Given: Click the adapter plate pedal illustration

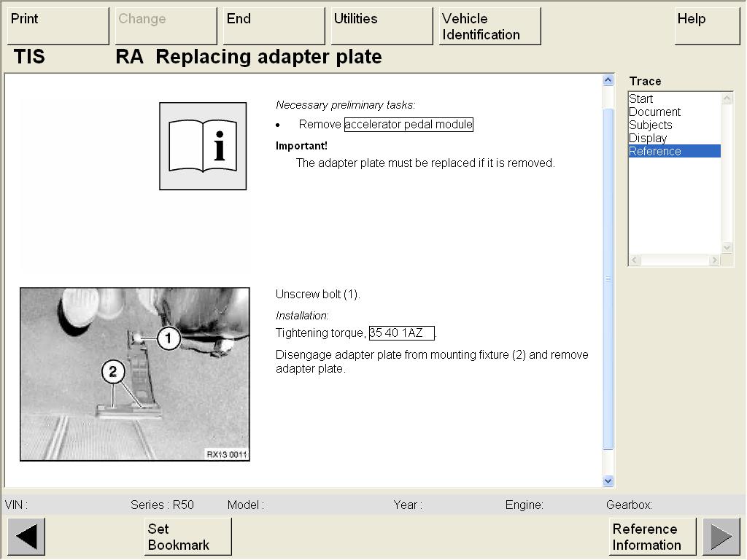Looking at the screenshot, I should click(x=135, y=374).
